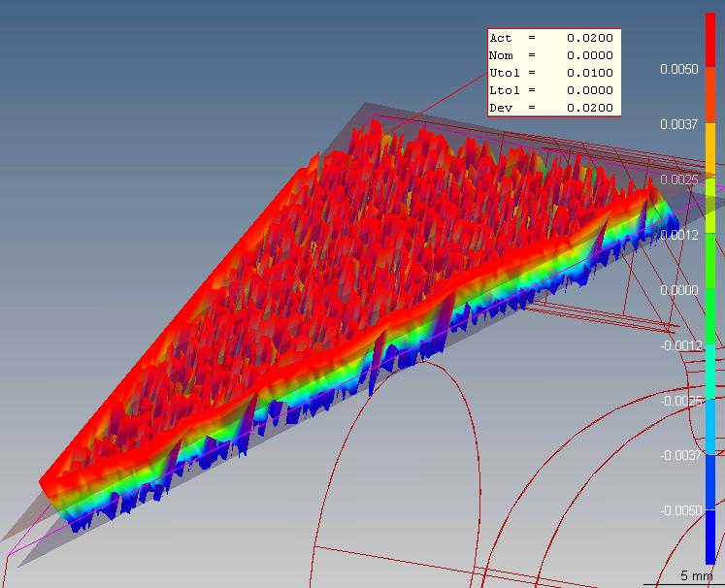The width and height of the screenshot is (725, 588).
Task: Click the 0.0000 color scale label
Action: tap(679, 290)
